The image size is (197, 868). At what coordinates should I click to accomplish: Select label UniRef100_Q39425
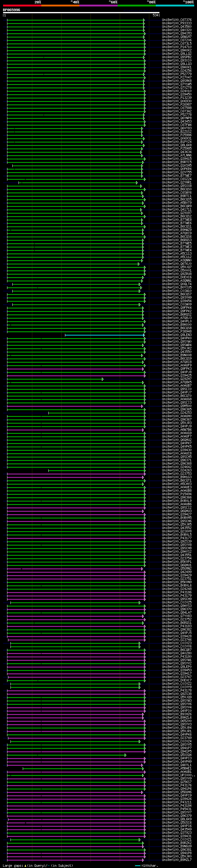tap(176, 376)
